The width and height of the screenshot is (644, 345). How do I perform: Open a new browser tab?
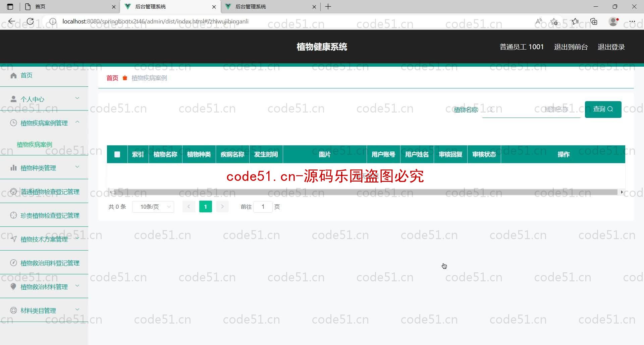(x=328, y=7)
